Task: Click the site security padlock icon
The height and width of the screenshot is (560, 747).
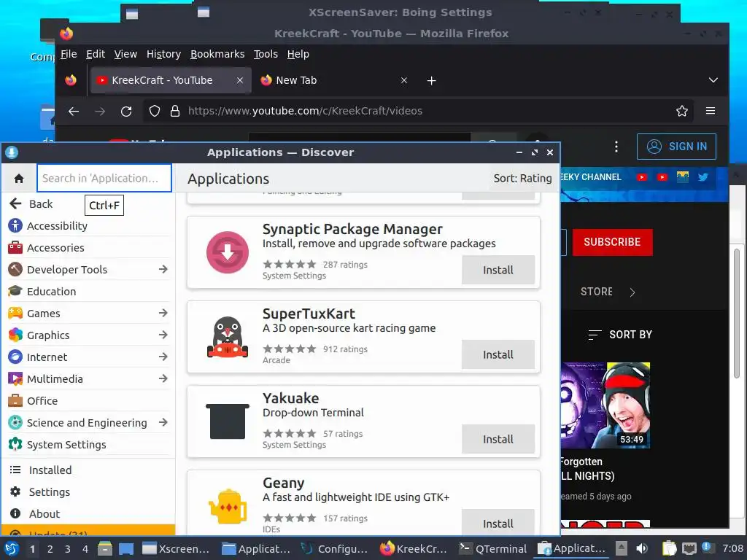Action: (x=175, y=112)
